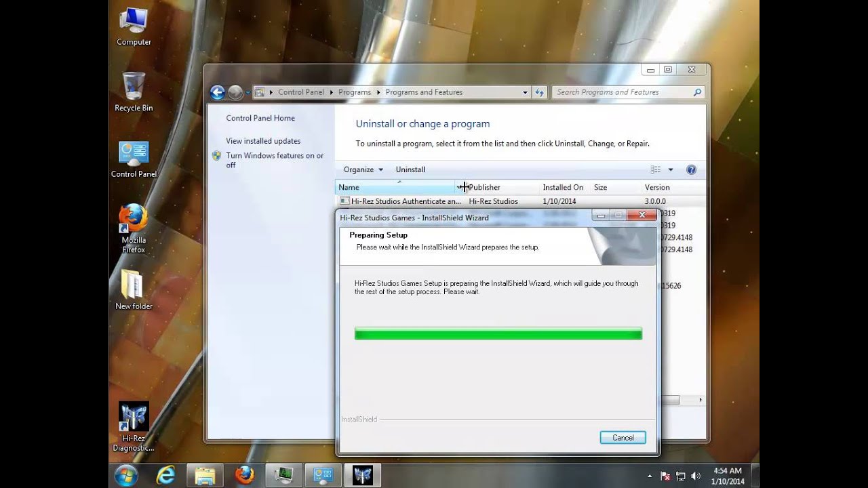868x488 pixels.
Task: Click Control Panel in the breadcrumb
Action: pos(301,92)
